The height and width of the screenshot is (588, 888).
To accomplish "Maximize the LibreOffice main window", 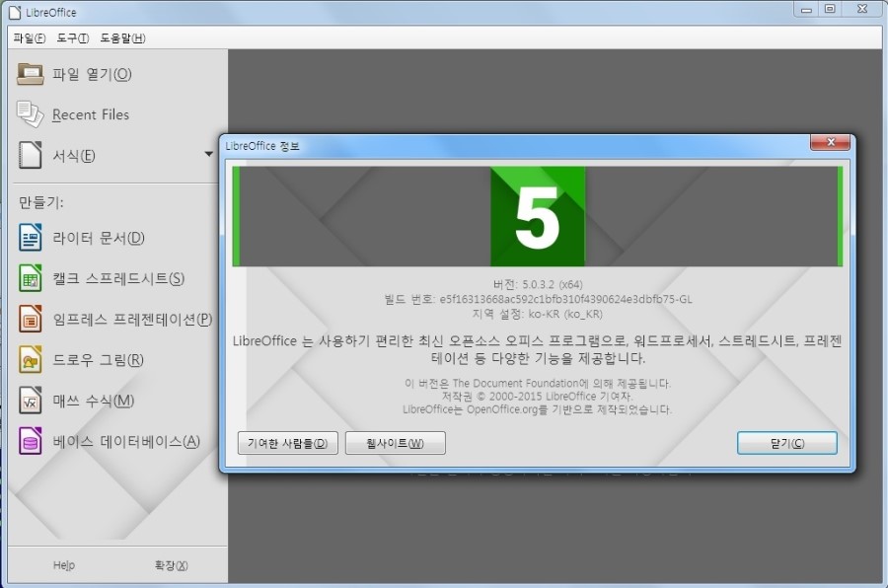I will click(x=830, y=9).
